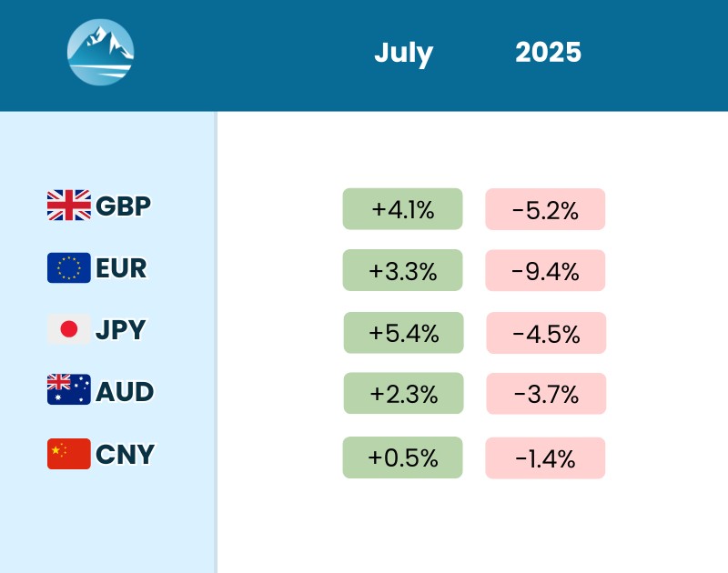Select the July column header
This screenshot has width=728, height=573.
point(403,53)
